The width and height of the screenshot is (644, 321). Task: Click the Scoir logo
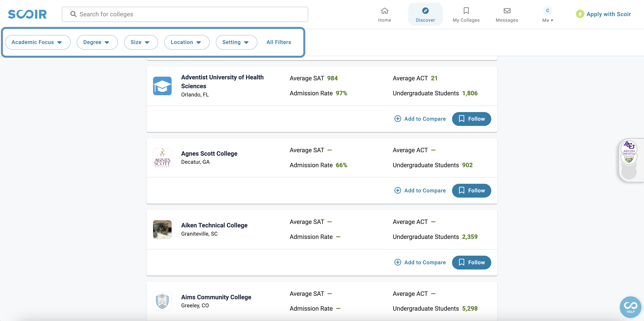[27, 14]
